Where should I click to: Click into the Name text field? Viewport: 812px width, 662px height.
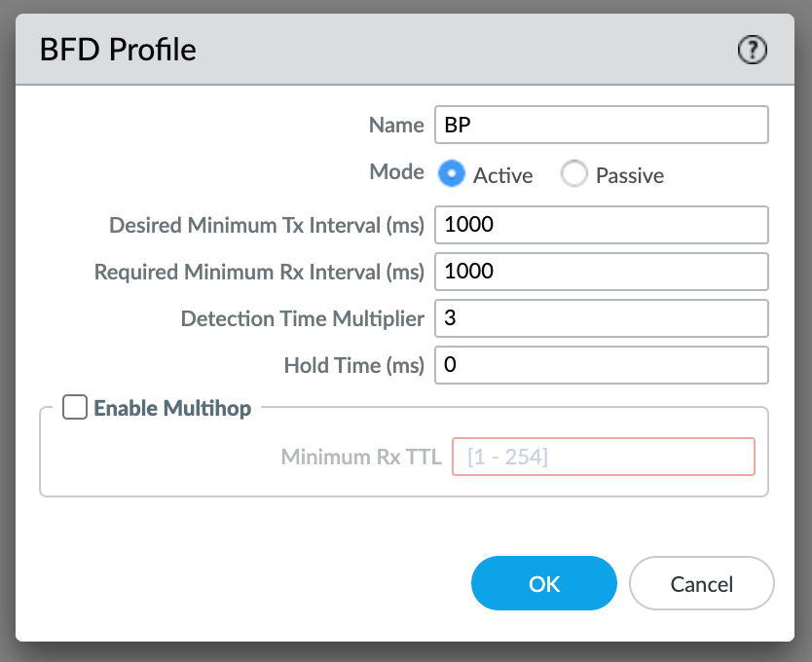pyautogui.click(x=601, y=125)
